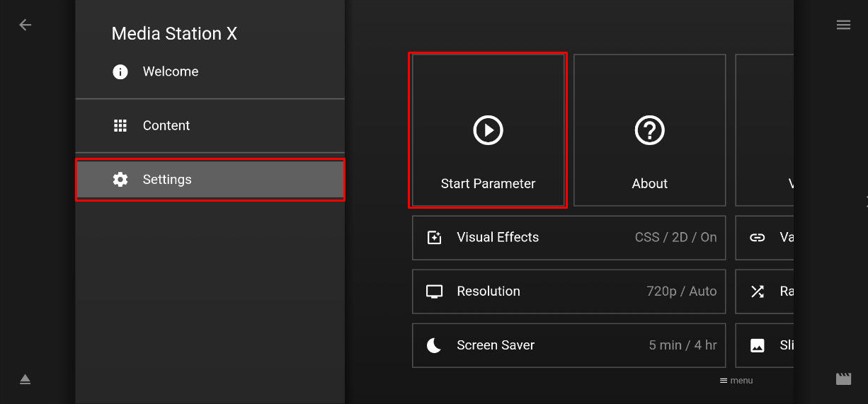Viewport: 868px width, 404px height.
Task: Click the clapperboard movie icon
Action: tap(843, 379)
